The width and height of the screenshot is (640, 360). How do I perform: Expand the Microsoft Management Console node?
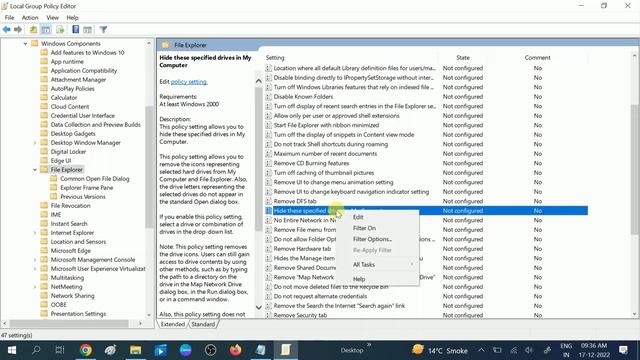click(35, 260)
